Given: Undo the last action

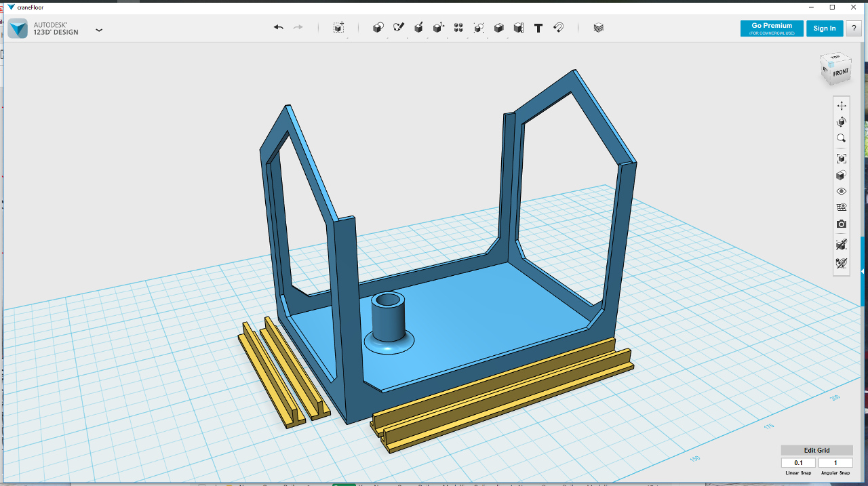Looking at the screenshot, I should coord(279,28).
